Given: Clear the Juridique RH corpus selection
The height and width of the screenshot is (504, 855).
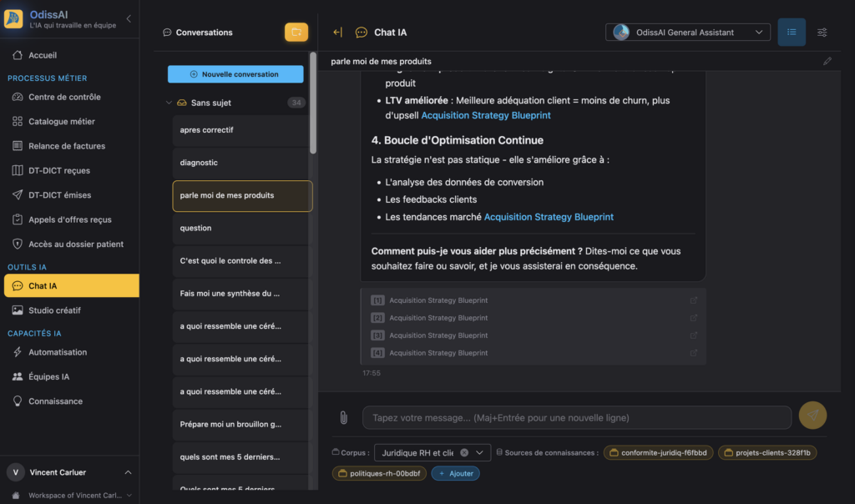Looking at the screenshot, I should point(464,453).
